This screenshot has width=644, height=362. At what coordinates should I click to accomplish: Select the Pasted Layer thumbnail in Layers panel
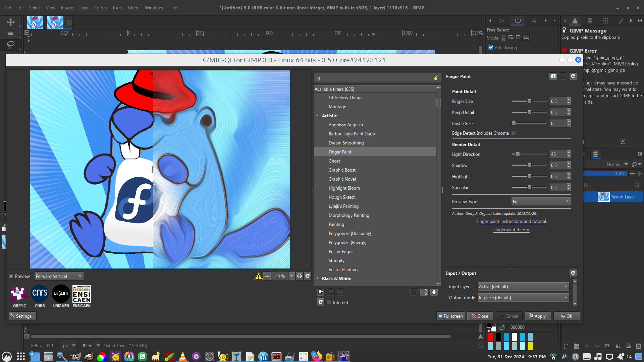pyautogui.click(x=603, y=197)
